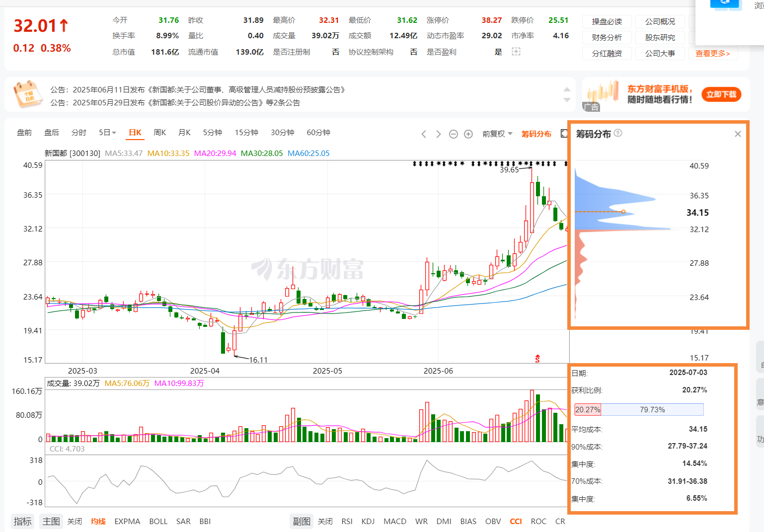Close the 筹码分布 panel
This screenshot has height=532, width=764.
(x=738, y=134)
